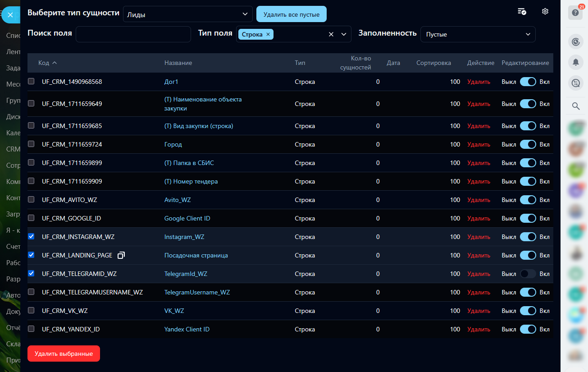The image size is (588, 372).
Task: Open the help question mark icon
Action: click(x=575, y=13)
